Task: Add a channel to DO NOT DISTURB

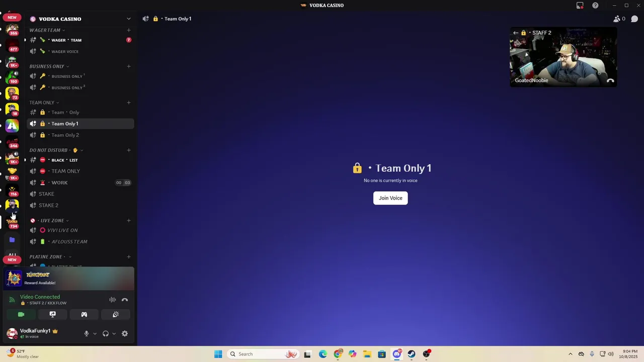Action: 129,150
